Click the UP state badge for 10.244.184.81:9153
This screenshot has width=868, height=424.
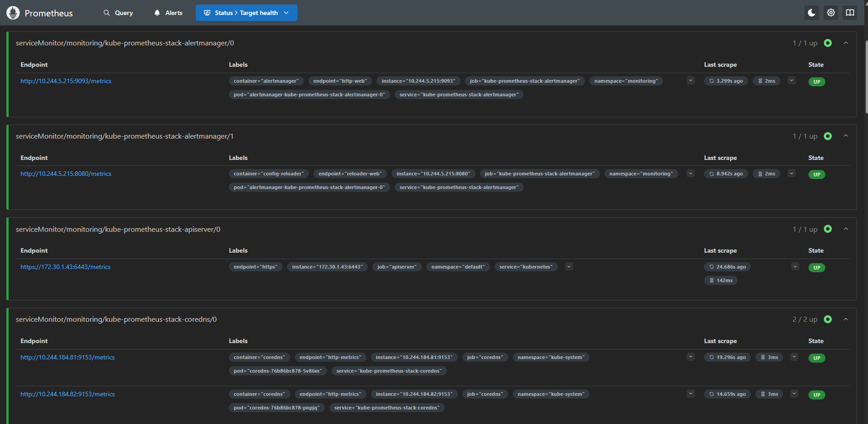817,358
